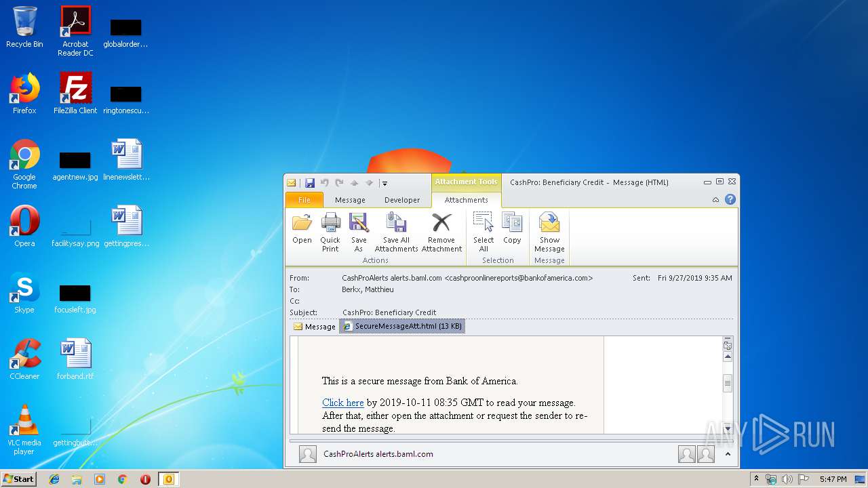Expand the People Pane chevron
This screenshot has width=868, height=488.
point(727,454)
